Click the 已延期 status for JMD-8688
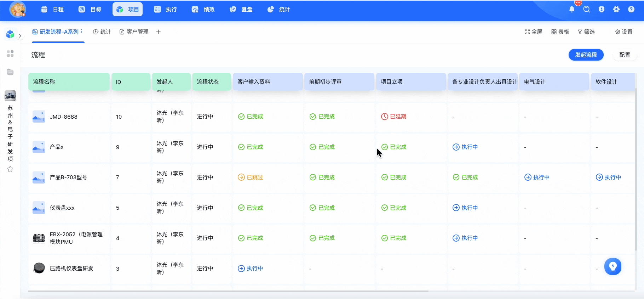 394,117
